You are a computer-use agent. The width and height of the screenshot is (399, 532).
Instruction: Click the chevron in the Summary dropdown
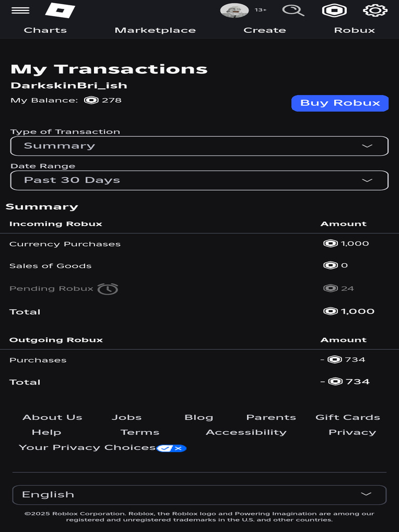pos(367,146)
